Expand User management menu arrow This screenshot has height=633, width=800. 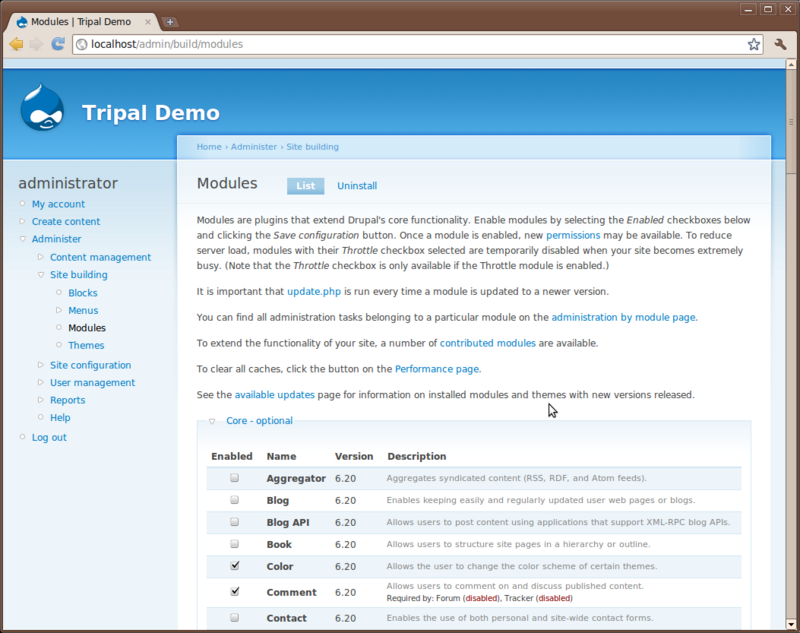point(41,382)
